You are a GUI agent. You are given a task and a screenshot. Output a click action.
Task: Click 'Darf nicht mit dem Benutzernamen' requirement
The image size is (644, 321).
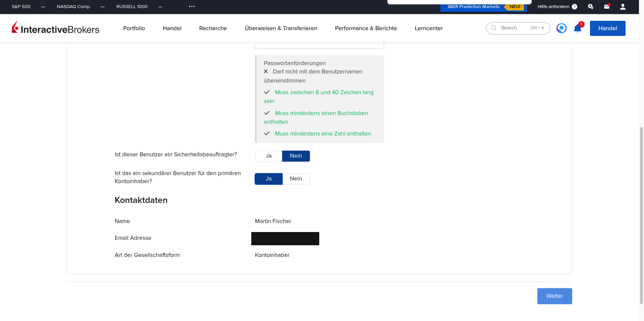coord(313,76)
